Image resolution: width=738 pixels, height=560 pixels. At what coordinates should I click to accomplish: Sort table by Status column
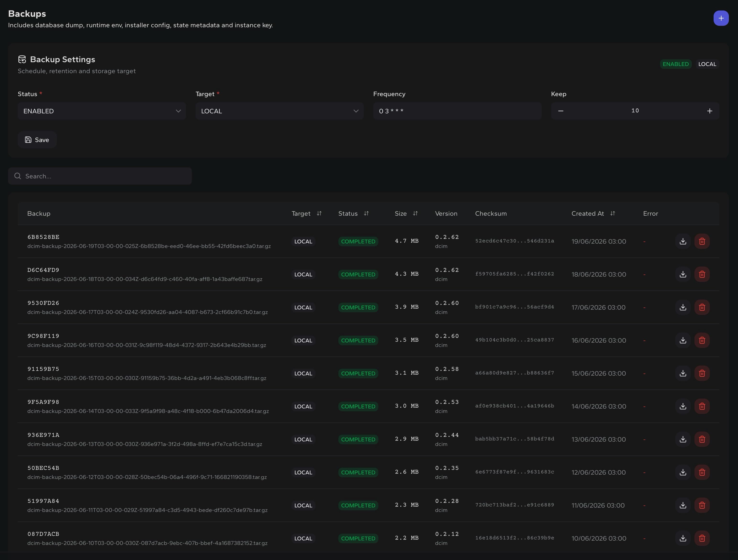[x=366, y=214]
